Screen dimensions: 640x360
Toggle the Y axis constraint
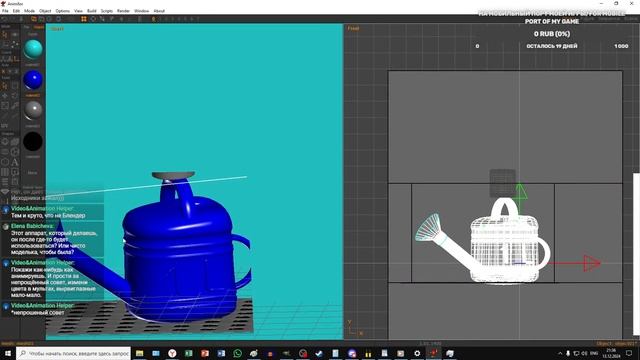click(10, 71)
